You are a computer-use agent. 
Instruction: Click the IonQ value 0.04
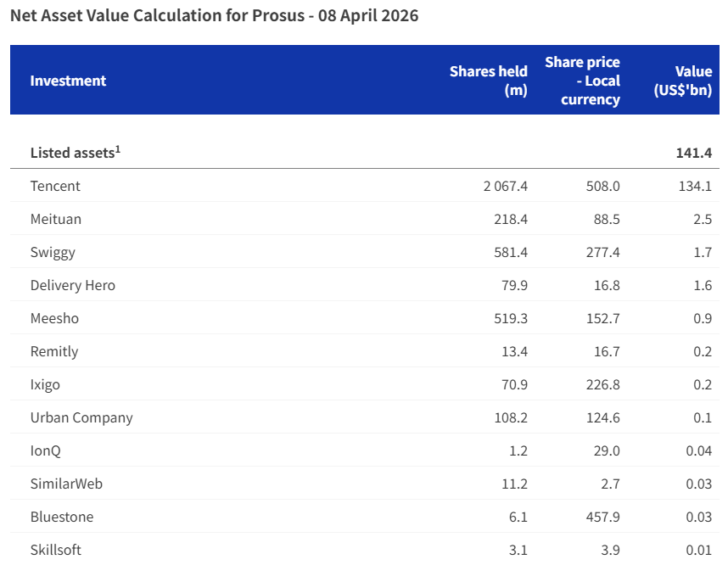[698, 450]
